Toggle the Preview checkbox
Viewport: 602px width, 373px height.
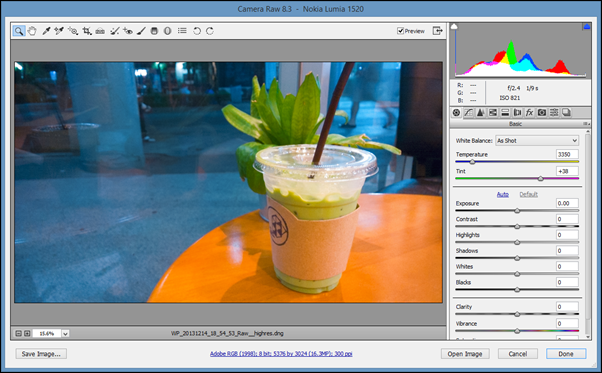point(400,31)
